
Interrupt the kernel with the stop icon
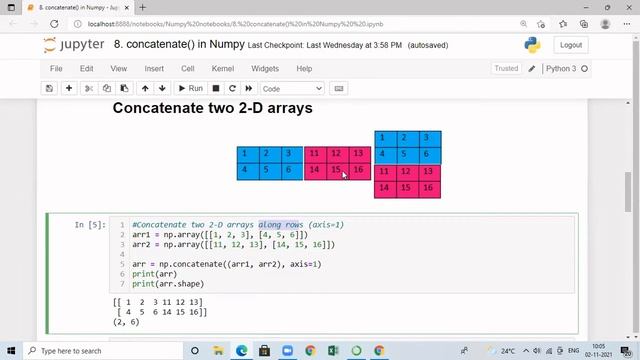tap(216, 89)
